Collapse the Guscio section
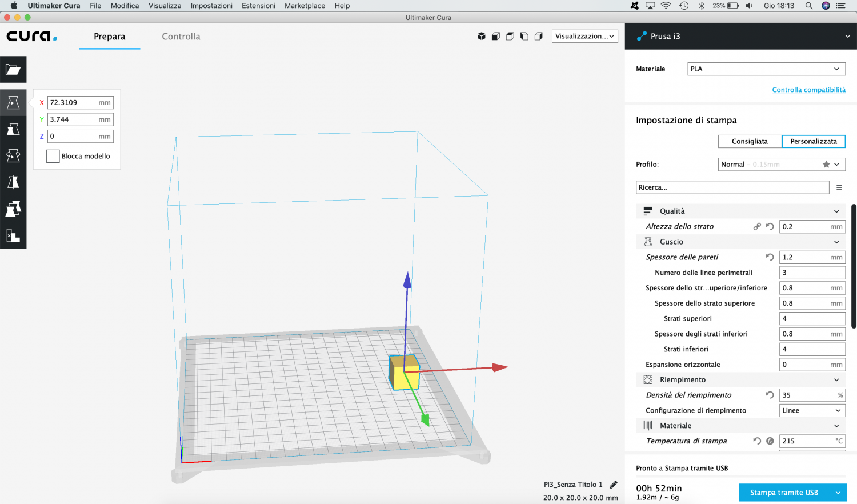 740,242
